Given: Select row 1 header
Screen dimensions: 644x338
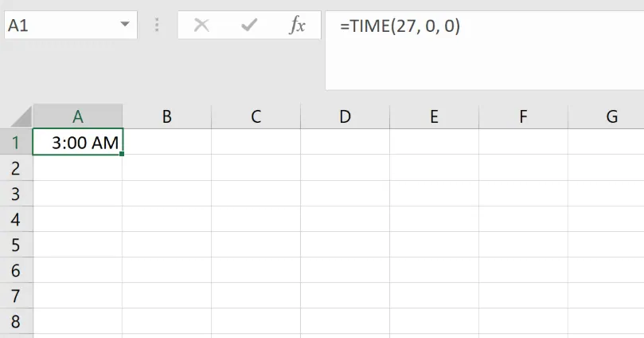Looking at the screenshot, I should [x=16, y=142].
